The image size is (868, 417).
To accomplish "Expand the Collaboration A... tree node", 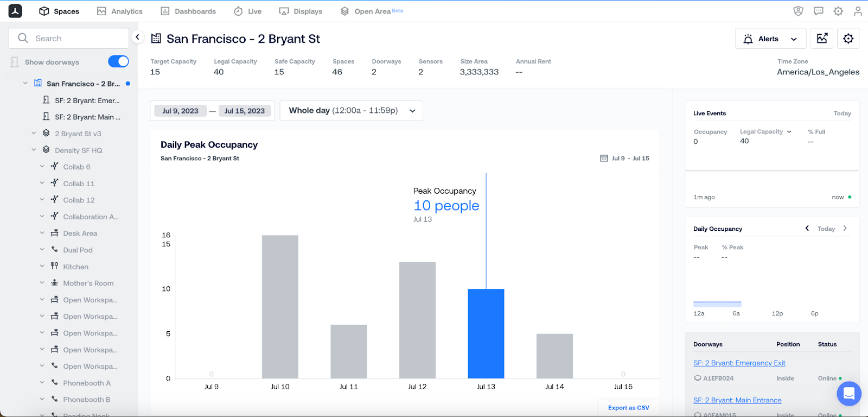I will tap(42, 216).
